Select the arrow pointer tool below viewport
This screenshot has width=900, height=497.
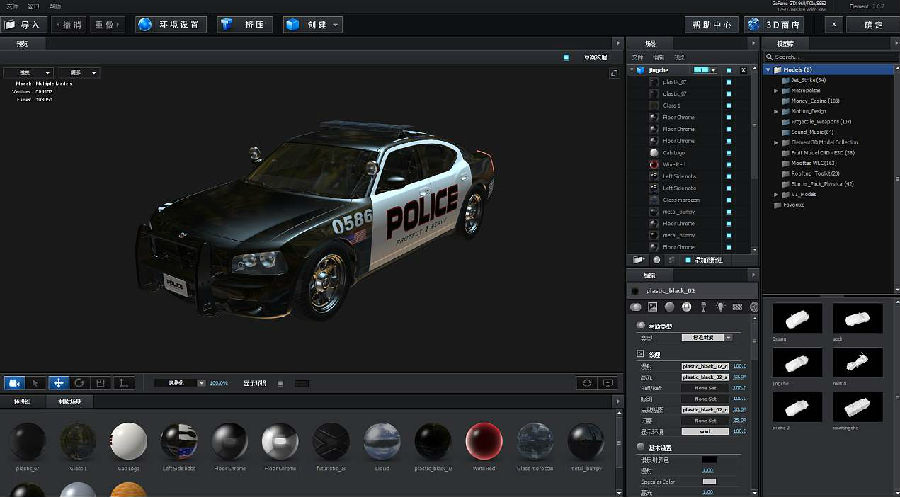pos(36,383)
